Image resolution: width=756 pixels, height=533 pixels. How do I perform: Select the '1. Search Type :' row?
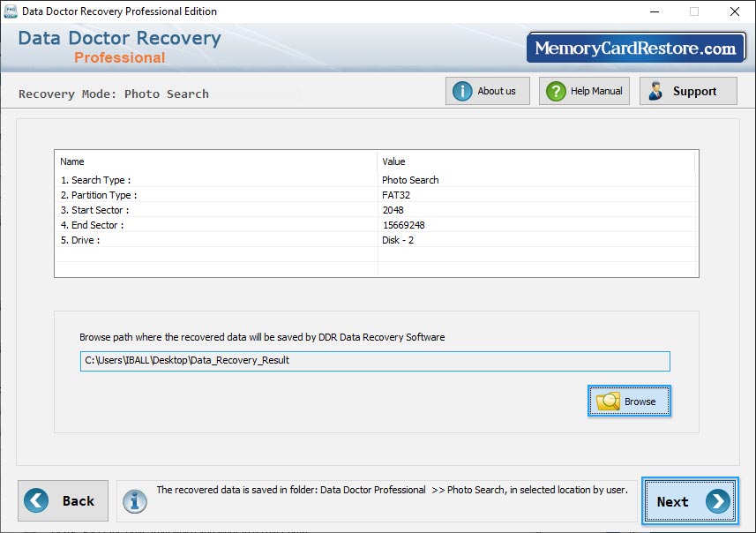point(375,180)
